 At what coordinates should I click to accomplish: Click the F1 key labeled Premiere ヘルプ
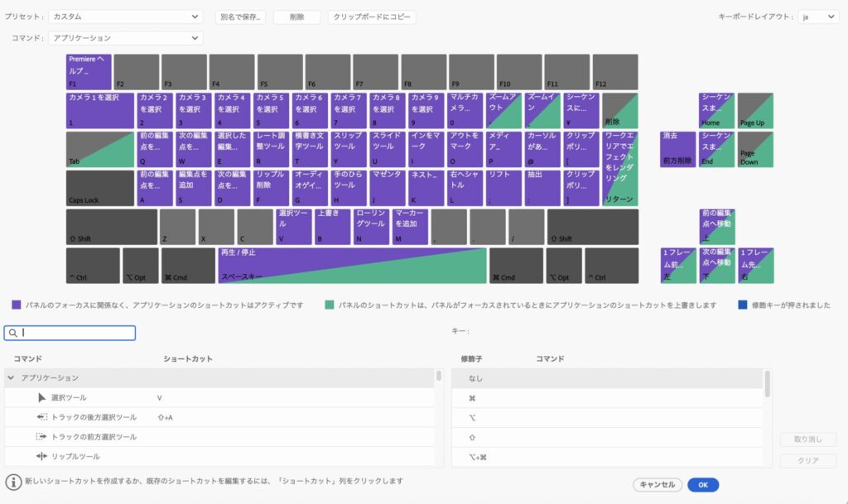tap(89, 72)
